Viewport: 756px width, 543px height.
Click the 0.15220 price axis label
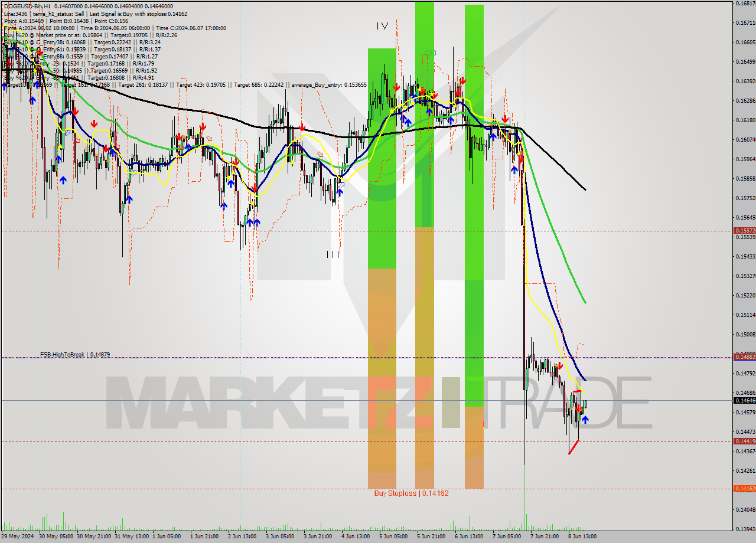point(745,296)
